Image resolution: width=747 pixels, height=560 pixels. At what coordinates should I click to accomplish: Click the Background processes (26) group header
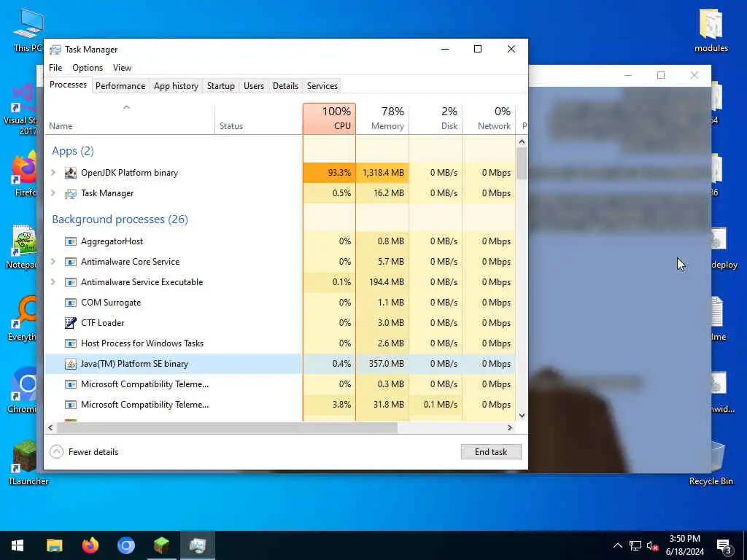(120, 219)
